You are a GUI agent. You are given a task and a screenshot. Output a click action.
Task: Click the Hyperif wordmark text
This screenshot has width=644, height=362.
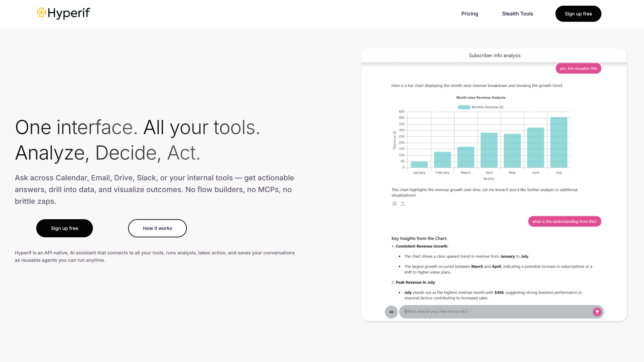point(69,13)
